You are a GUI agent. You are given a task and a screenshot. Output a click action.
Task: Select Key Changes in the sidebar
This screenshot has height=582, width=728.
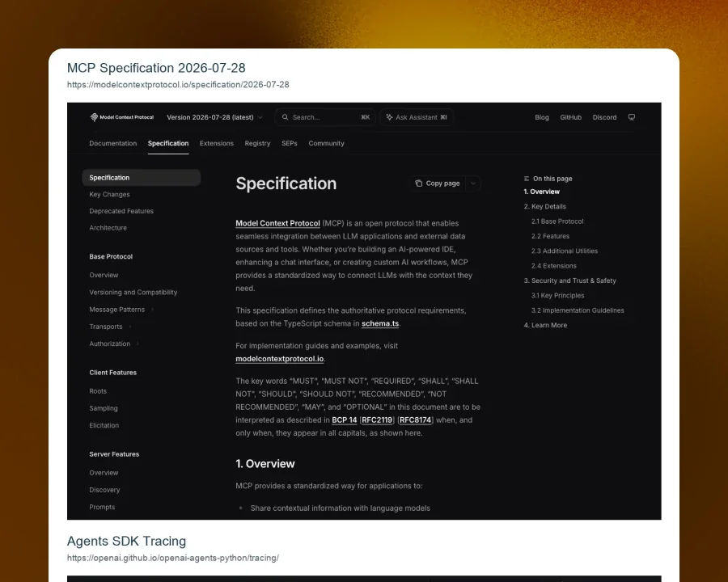pyautogui.click(x=109, y=195)
